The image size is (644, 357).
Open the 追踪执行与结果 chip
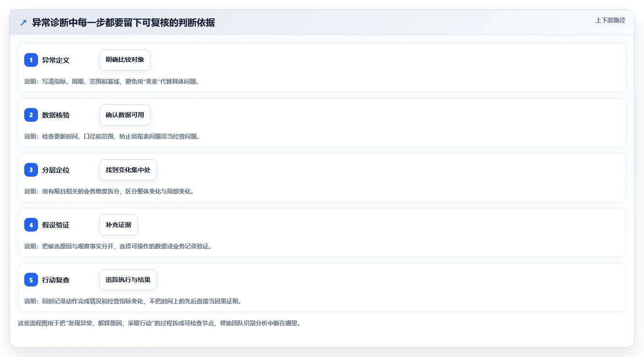tap(128, 280)
